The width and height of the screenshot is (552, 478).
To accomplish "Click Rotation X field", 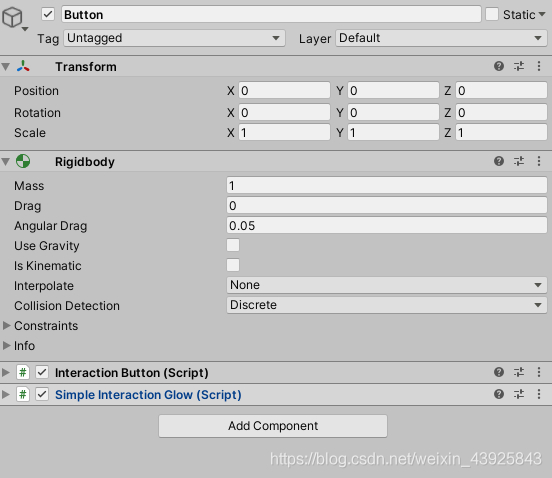I will pyautogui.click(x=284, y=113).
